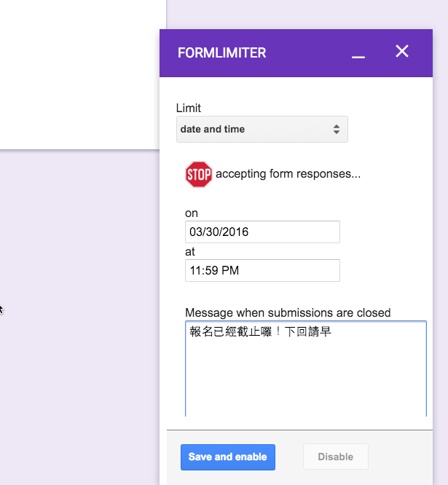The height and width of the screenshot is (485, 448).
Task: Click the date field showing 03/30/2016
Action: (x=262, y=232)
